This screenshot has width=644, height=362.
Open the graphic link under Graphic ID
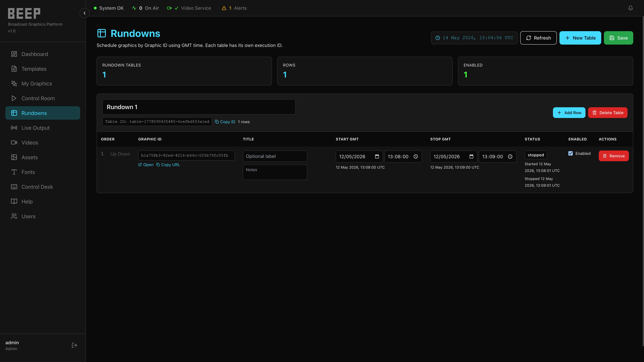click(146, 165)
